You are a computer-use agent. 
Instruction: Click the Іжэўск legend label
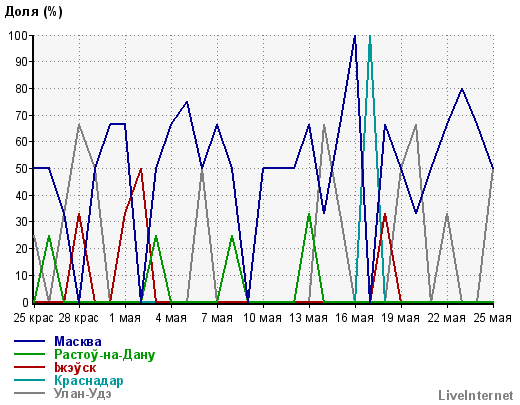point(75,367)
